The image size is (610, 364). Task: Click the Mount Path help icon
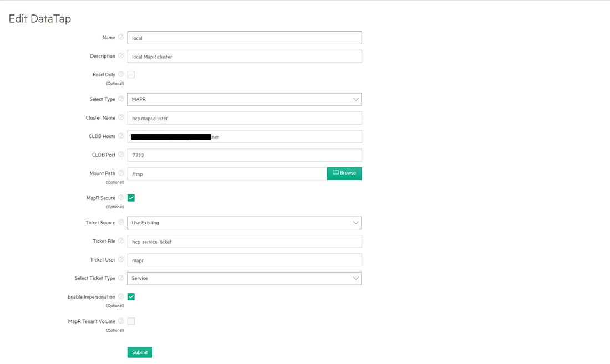121,173
